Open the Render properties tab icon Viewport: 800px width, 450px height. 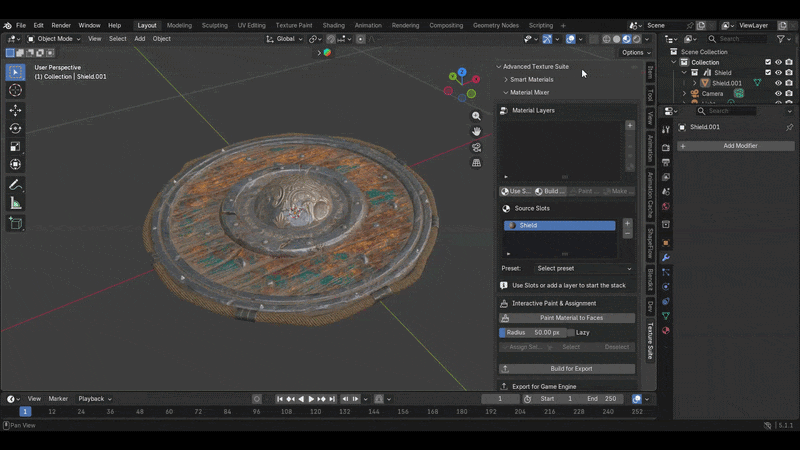[x=666, y=147]
